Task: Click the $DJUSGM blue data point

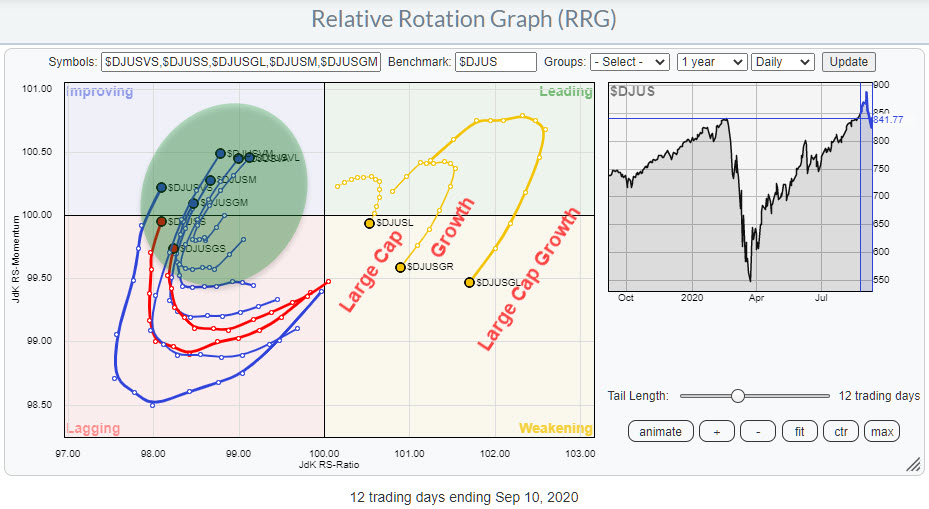Action: [193, 203]
